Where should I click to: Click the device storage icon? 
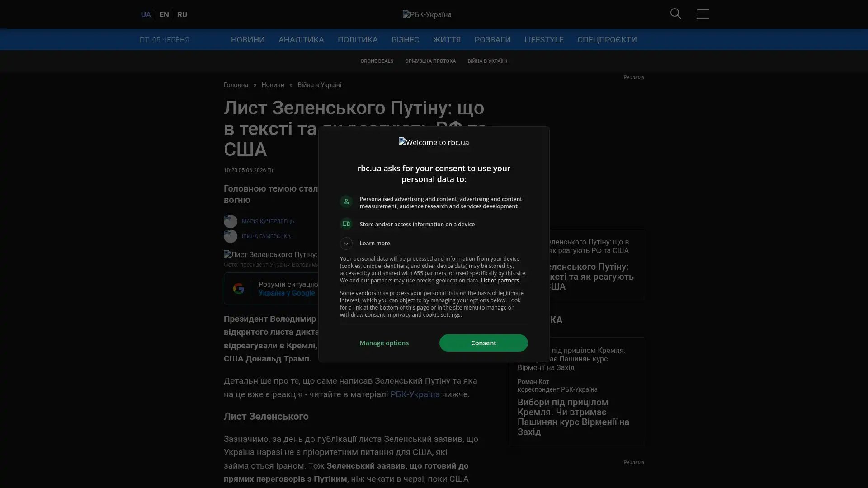(x=346, y=224)
